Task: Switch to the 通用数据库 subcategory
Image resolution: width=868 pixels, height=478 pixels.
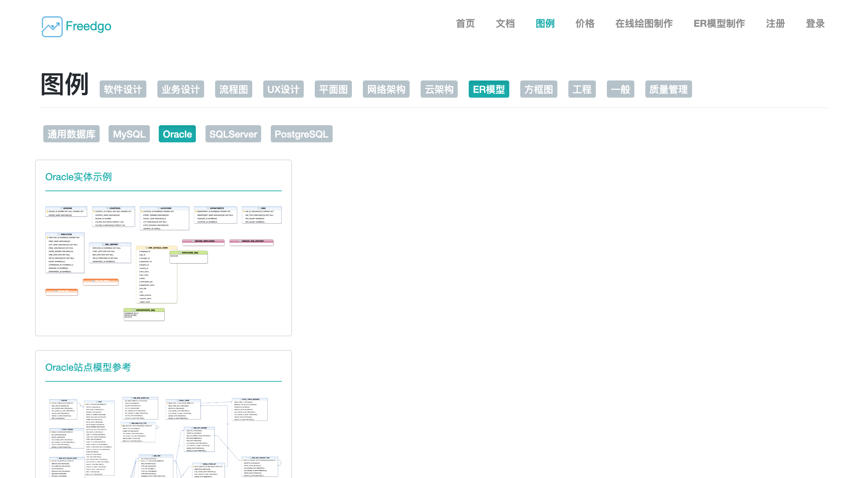Action: pos(71,134)
